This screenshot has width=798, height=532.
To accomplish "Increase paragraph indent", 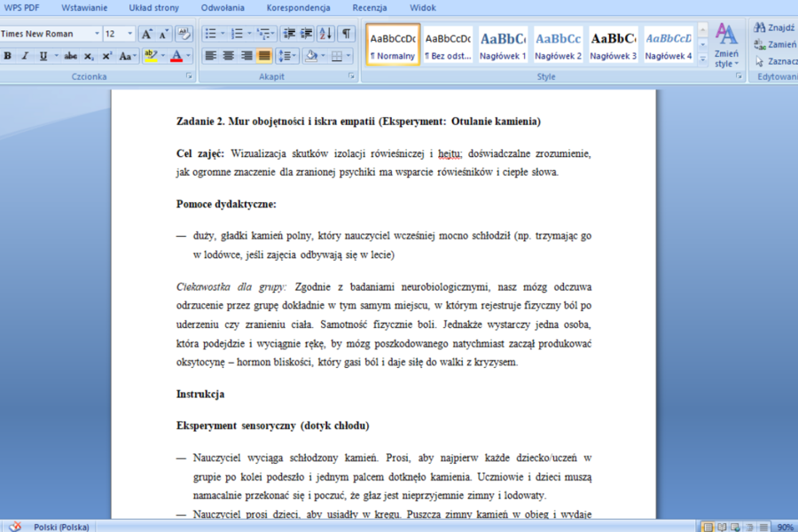I will pyautogui.click(x=307, y=34).
